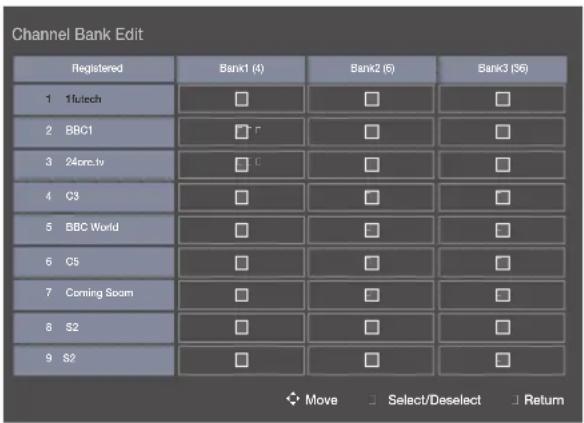Click the Return label
584x423 pixels.
click(544, 400)
